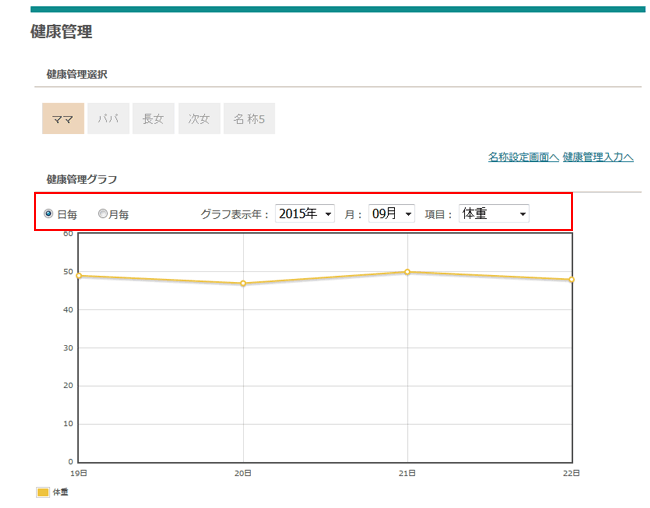Open the 長女 tab

[153, 119]
